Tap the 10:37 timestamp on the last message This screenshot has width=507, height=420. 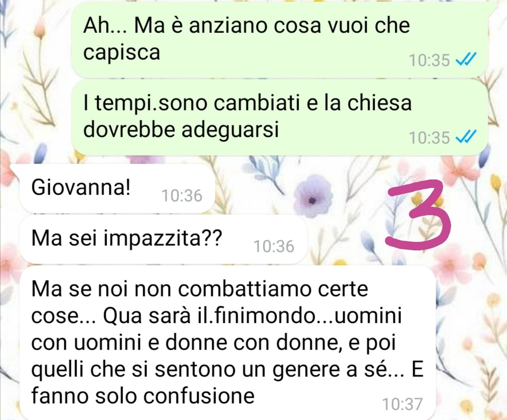click(x=403, y=404)
